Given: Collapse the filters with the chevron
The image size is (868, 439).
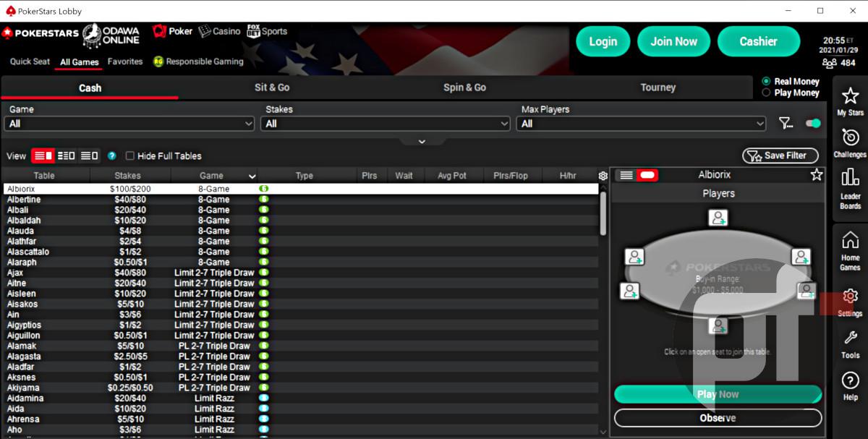Looking at the screenshot, I should tap(422, 141).
